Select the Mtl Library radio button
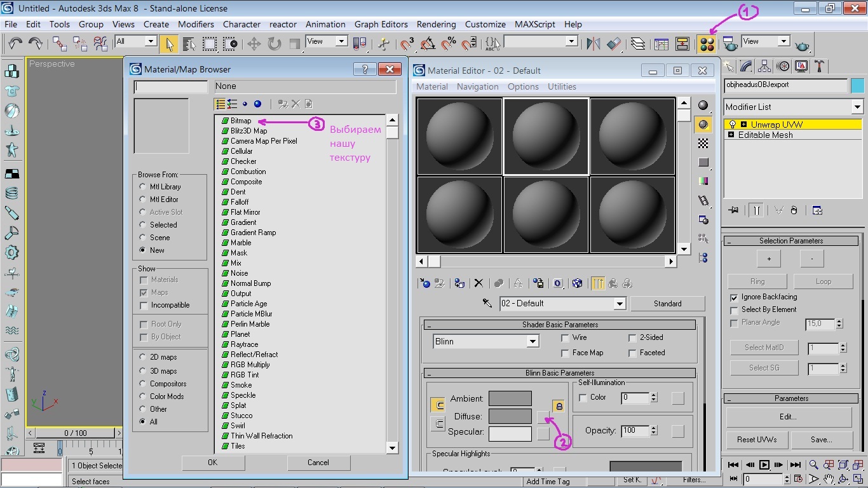The image size is (868, 488). [x=143, y=187]
